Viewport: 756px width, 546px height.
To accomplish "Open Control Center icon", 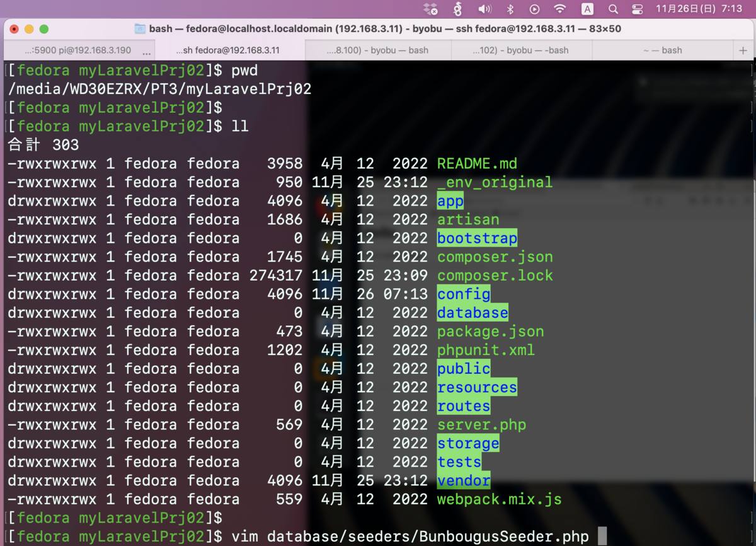I will click(x=637, y=9).
